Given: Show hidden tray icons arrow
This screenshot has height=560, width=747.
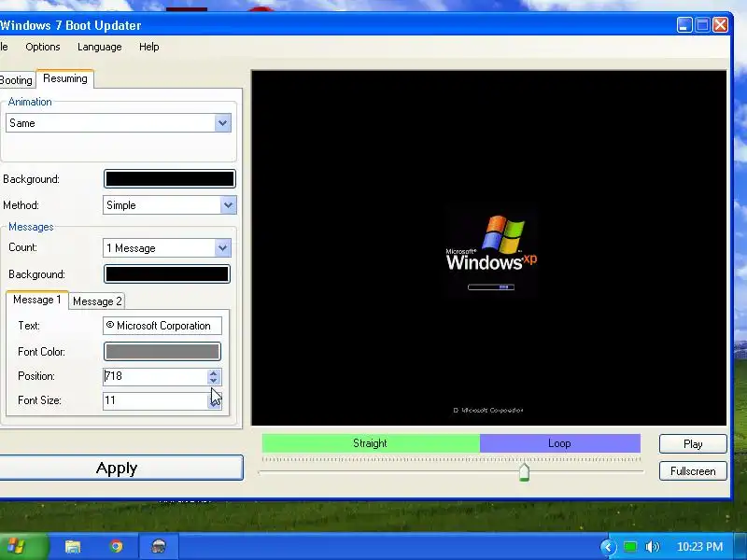Looking at the screenshot, I should (608, 547).
